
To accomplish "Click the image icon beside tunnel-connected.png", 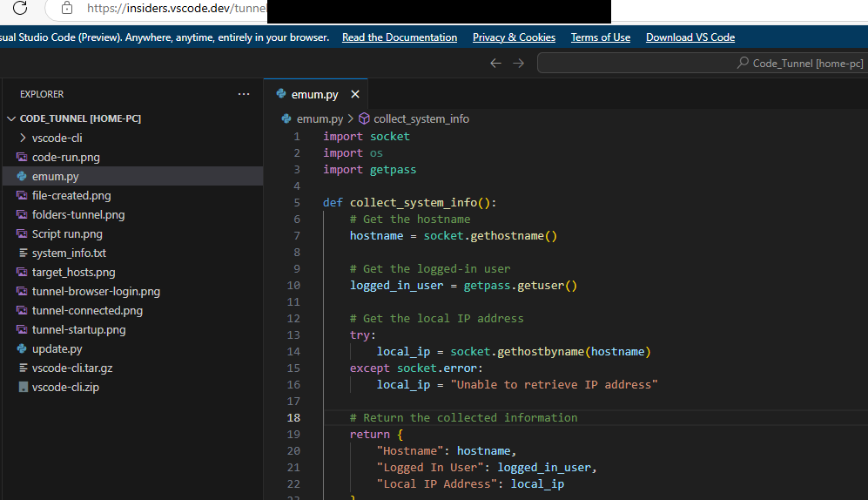I will (22, 311).
